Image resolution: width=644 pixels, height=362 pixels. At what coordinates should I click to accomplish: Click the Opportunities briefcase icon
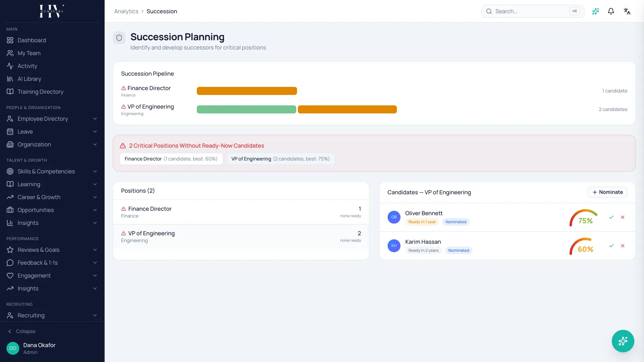pos(10,210)
